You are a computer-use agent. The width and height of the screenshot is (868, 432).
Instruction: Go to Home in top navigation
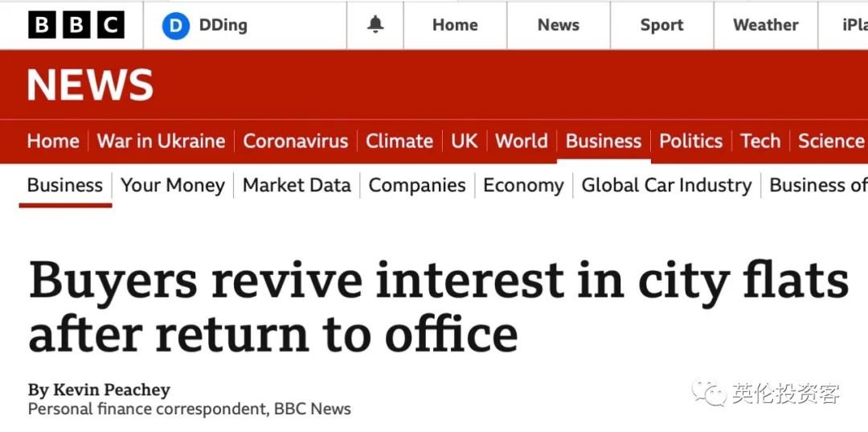click(x=455, y=25)
